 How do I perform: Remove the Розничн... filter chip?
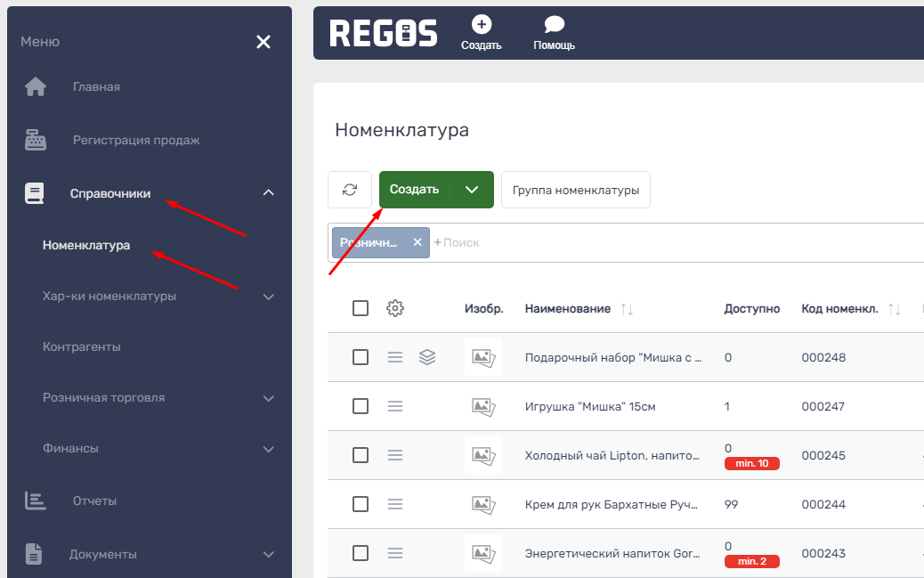pos(417,242)
